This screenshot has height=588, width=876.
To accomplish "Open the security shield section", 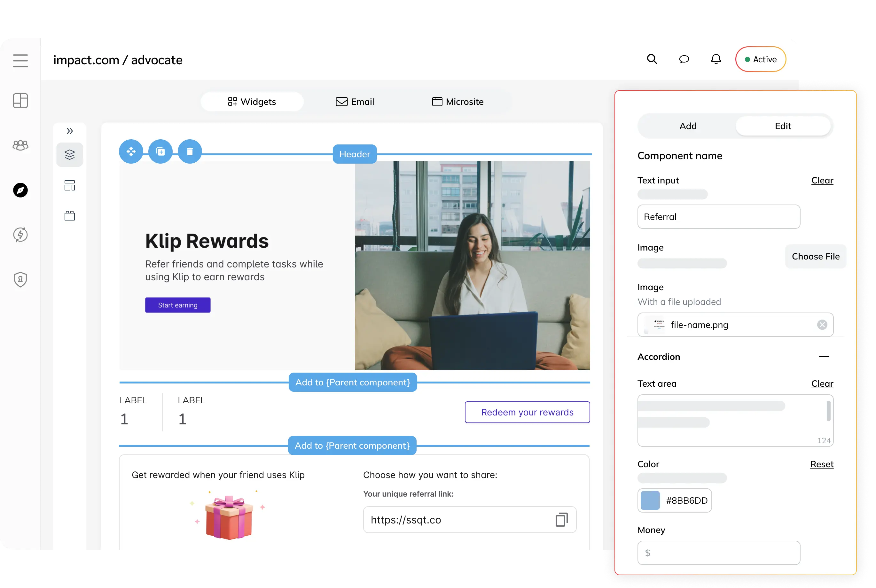I will (20, 279).
